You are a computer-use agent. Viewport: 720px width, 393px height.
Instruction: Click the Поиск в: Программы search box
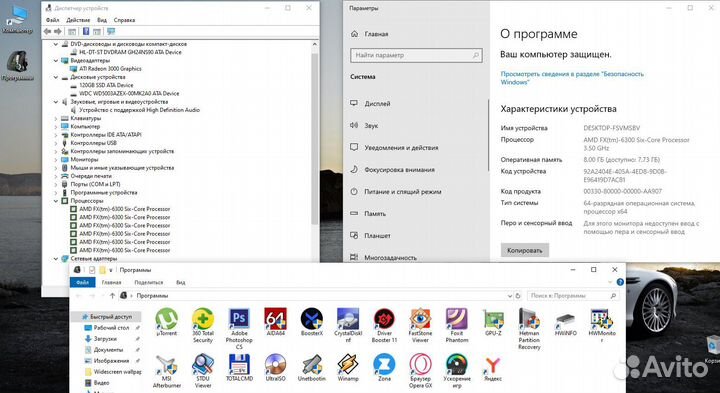(x=573, y=296)
